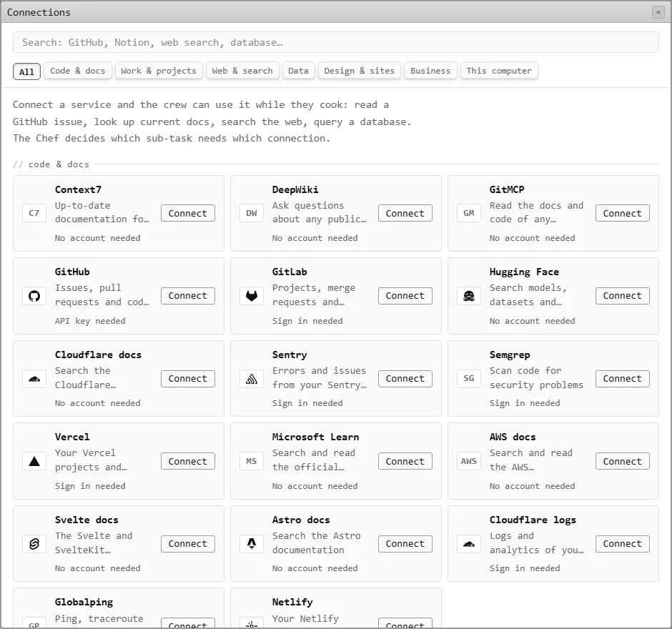Switch to This computer filter

(x=499, y=71)
